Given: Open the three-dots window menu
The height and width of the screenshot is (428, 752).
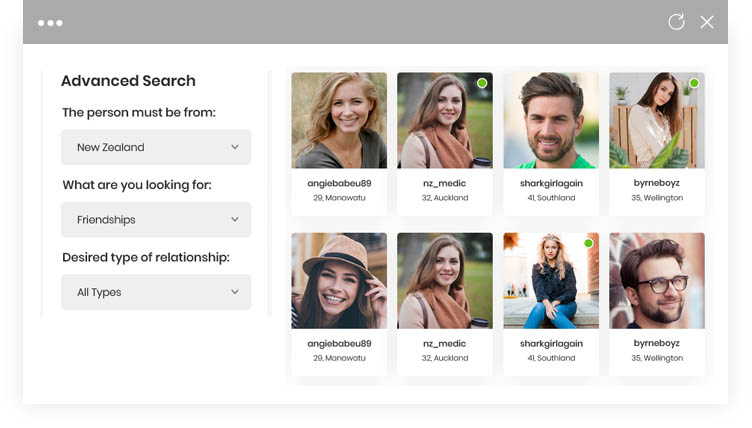Looking at the screenshot, I should tap(50, 23).
